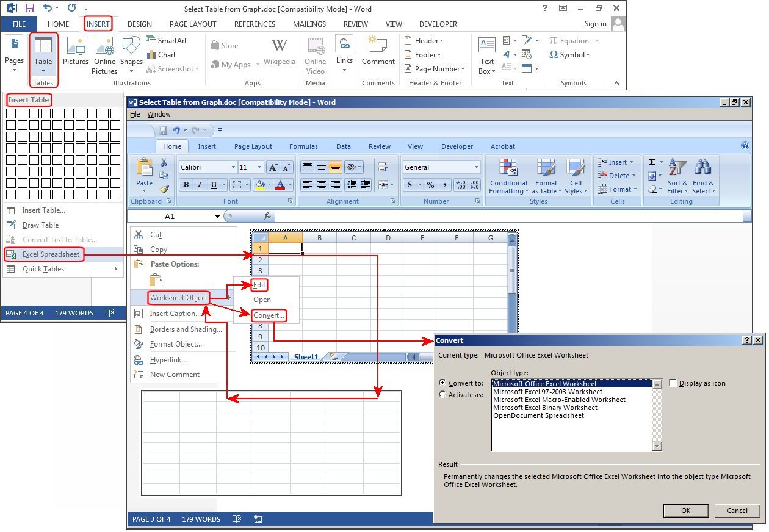Select the Activate as radio button
The width and height of the screenshot is (769, 532).
pyautogui.click(x=442, y=394)
